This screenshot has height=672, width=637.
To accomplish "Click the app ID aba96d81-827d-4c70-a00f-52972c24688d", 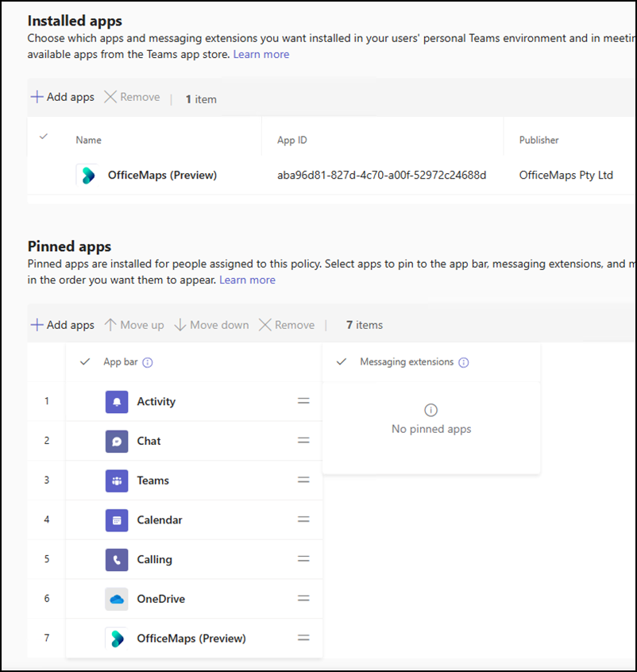I will (x=381, y=175).
